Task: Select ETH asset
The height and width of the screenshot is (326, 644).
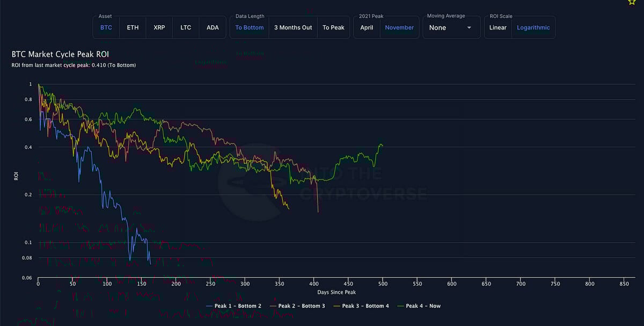Action: click(133, 27)
